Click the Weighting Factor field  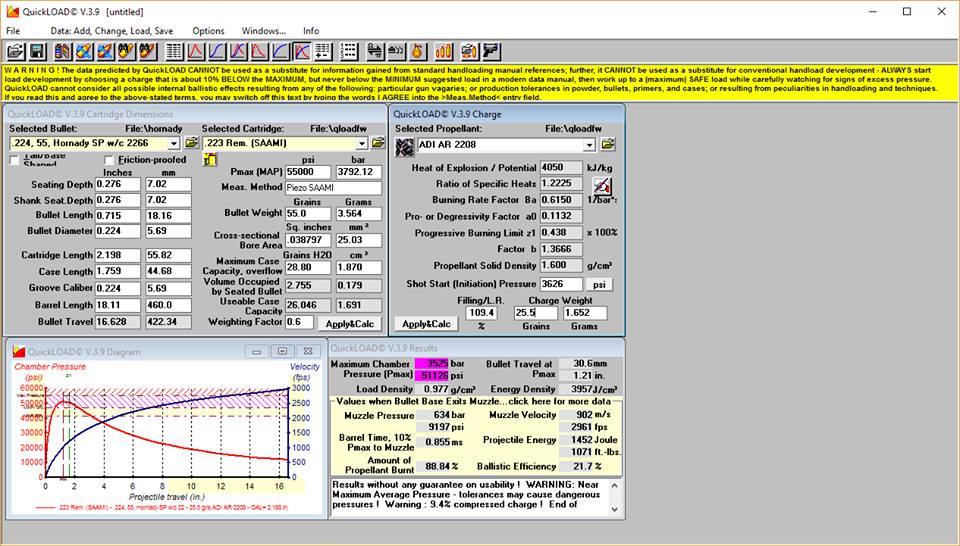[x=299, y=322]
